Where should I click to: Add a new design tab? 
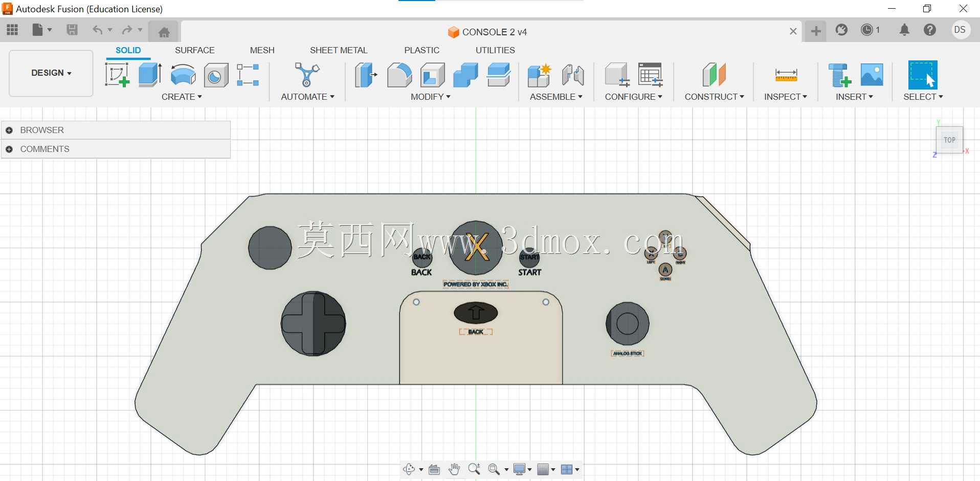(x=816, y=31)
